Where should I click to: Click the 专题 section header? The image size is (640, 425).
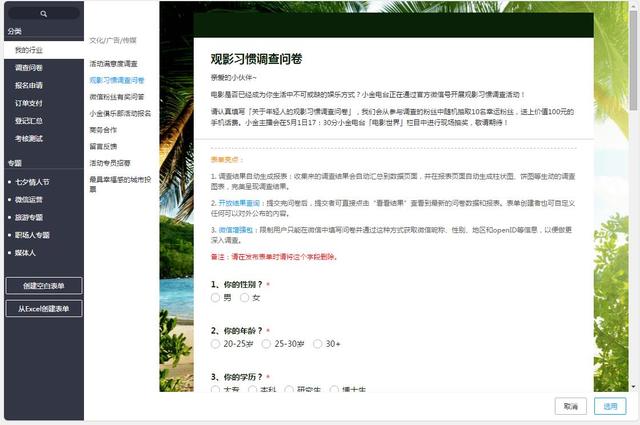(14, 163)
